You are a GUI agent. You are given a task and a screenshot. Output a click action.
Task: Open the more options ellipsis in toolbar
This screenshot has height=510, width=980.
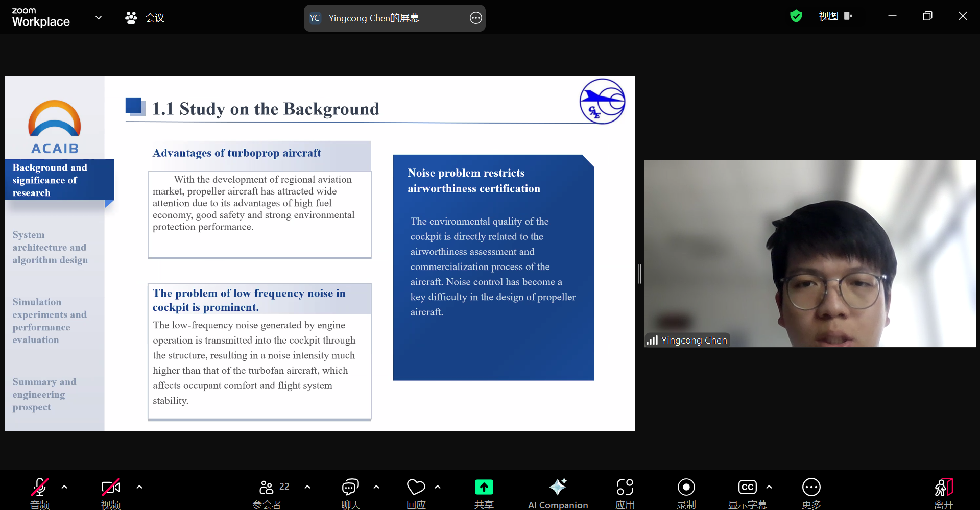tap(811, 488)
